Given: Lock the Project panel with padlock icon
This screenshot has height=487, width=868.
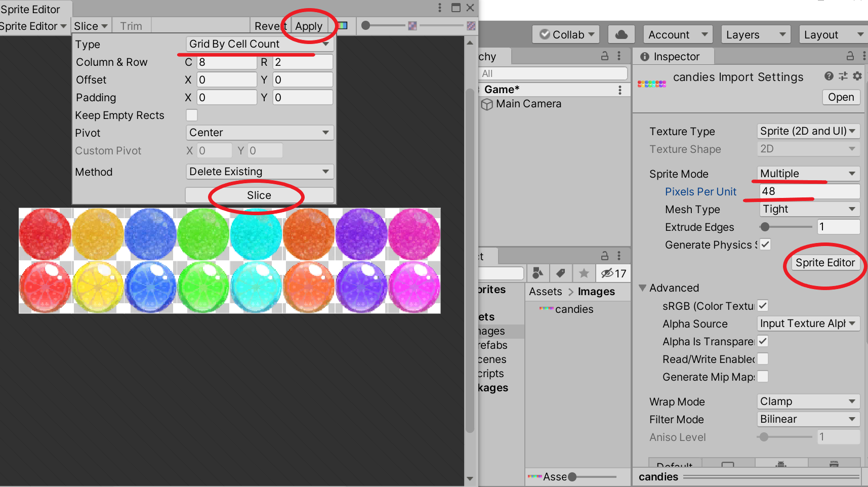Looking at the screenshot, I should pyautogui.click(x=605, y=256).
